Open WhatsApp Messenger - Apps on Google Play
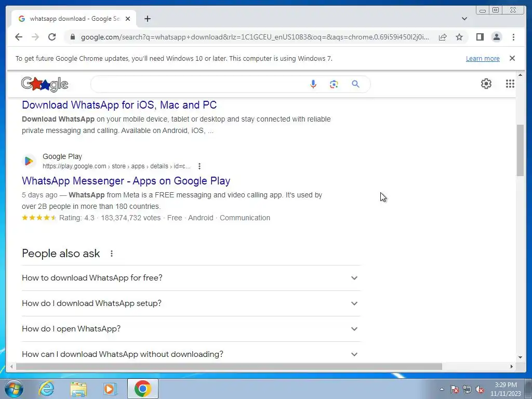Viewport: 532px width, 399px height. [126, 181]
